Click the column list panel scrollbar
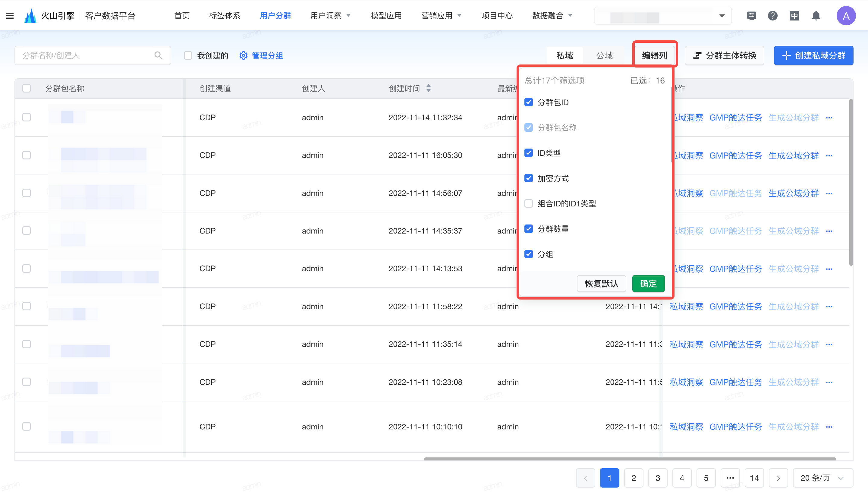 [x=671, y=125]
